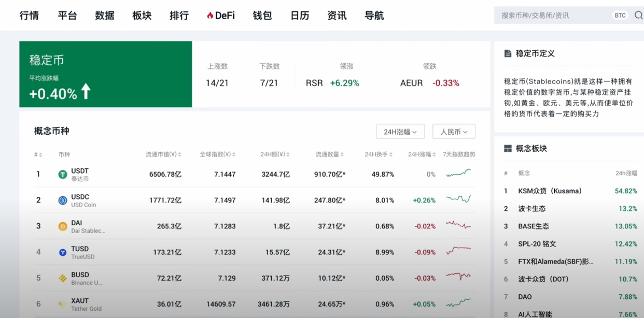Click the search magnifier icon
The height and width of the screenshot is (318, 644).
coord(638,15)
